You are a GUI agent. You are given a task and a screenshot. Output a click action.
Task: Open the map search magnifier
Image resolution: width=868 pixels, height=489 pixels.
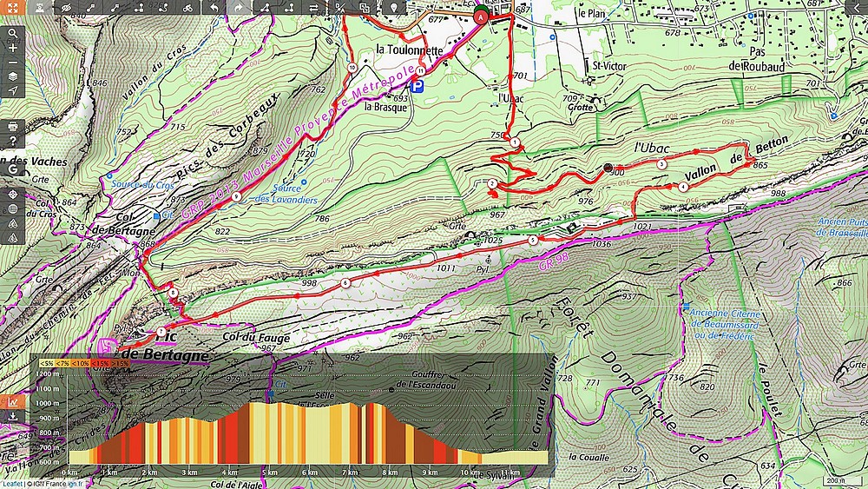(12, 33)
